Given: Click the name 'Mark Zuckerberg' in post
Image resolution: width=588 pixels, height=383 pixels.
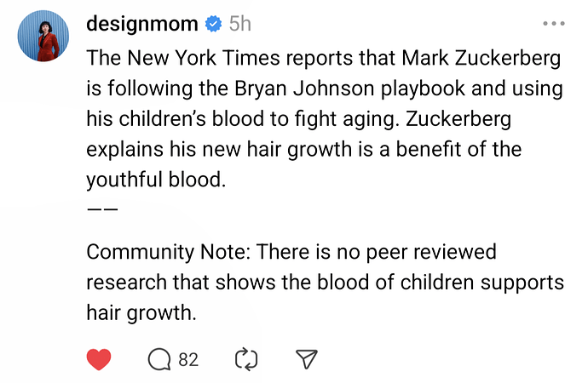Looking at the screenshot, I should pos(481,58).
